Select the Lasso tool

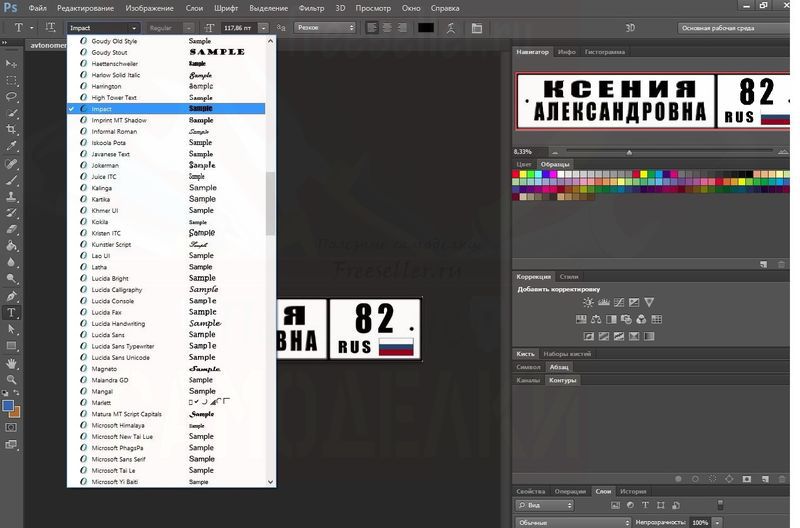12,96
